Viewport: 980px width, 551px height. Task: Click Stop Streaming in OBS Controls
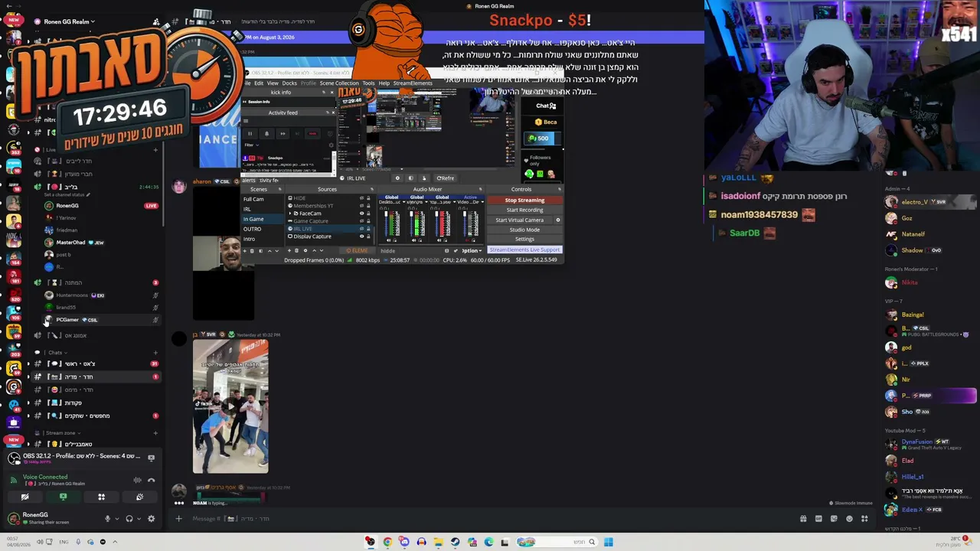point(524,201)
